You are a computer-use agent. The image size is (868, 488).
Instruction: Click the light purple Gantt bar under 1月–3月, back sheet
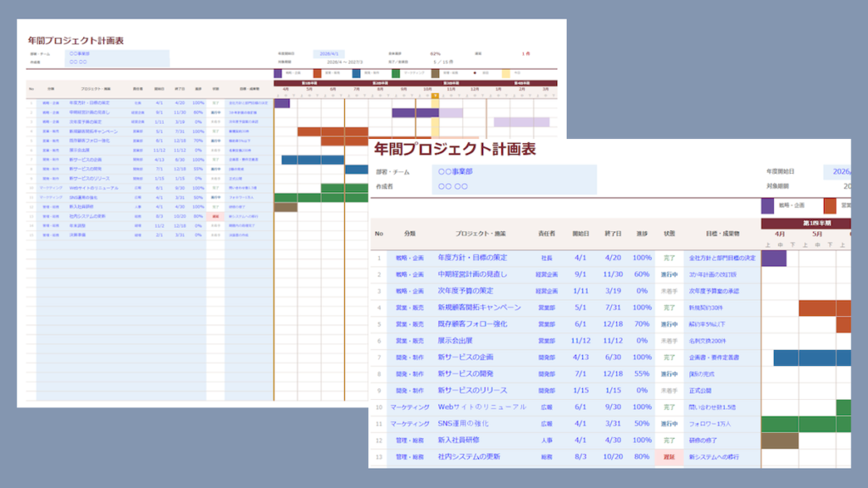tap(522, 122)
